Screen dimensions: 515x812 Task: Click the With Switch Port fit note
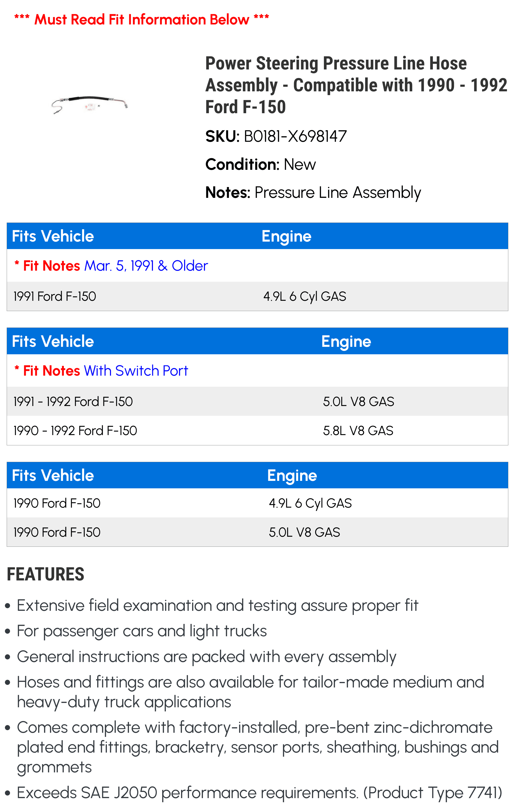click(x=136, y=370)
